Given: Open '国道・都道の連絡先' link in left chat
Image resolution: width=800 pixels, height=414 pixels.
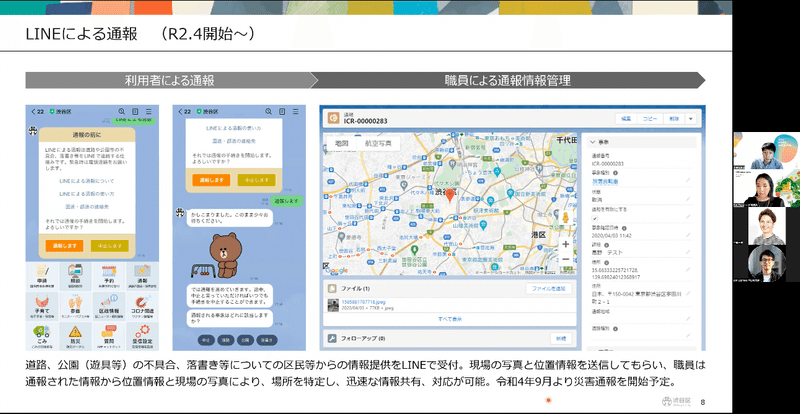Looking at the screenshot, I should tap(87, 207).
